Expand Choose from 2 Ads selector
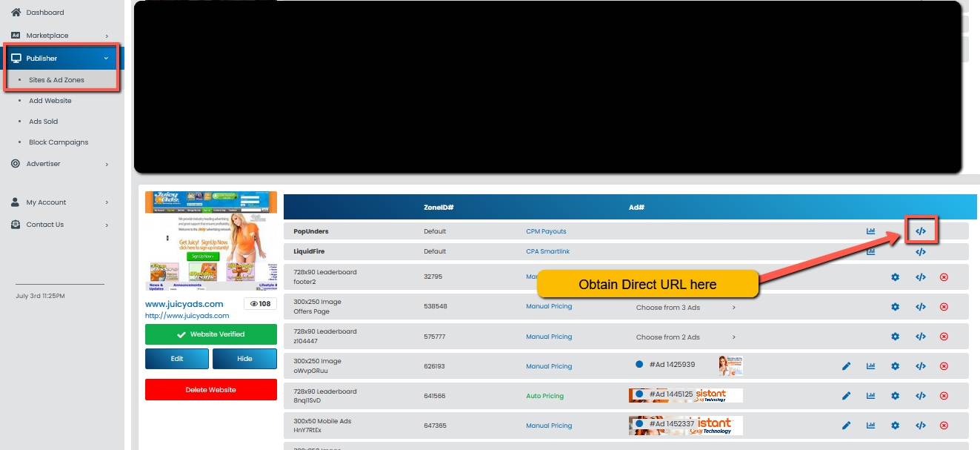 click(x=686, y=337)
